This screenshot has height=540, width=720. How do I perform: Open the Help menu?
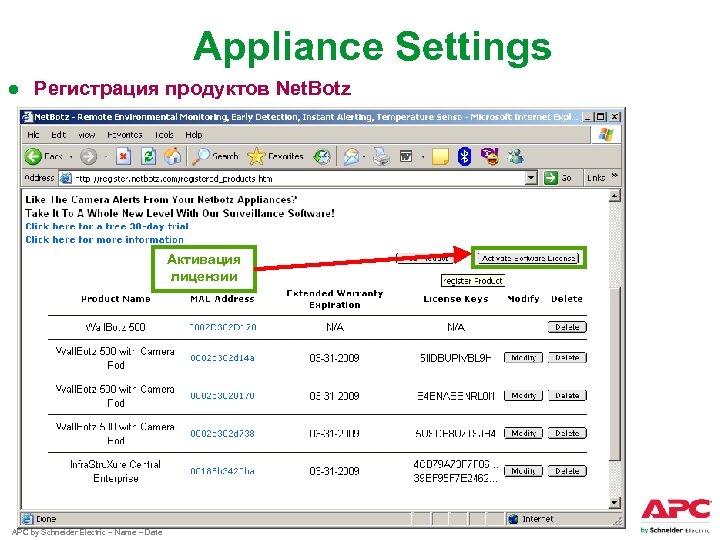(x=193, y=135)
